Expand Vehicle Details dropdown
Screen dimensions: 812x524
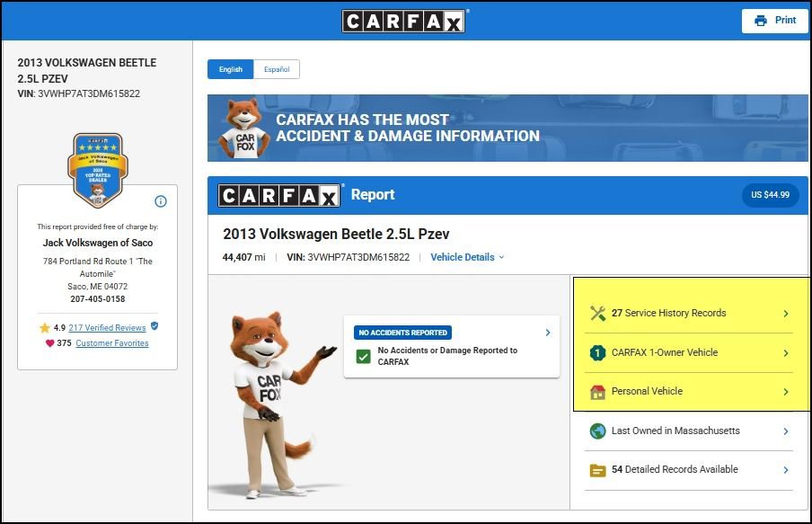tap(467, 257)
